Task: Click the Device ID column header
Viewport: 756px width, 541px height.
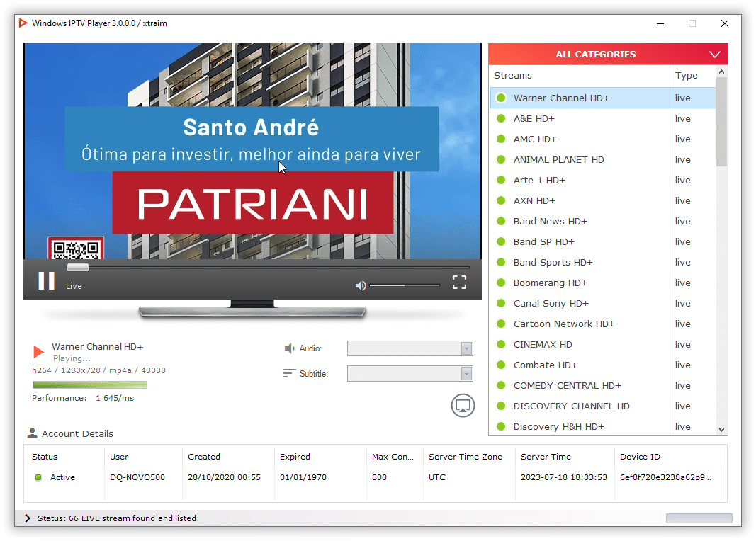Action: [667, 457]
